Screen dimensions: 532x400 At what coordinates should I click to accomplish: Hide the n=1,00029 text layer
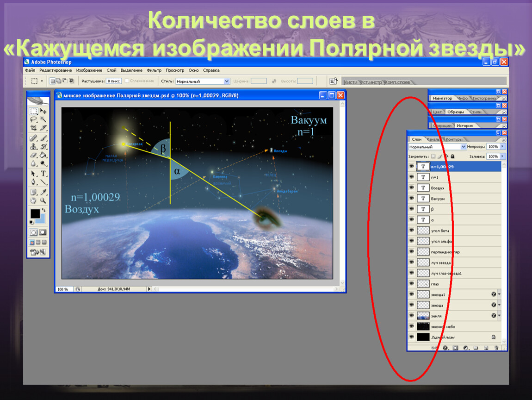point(412,166)
